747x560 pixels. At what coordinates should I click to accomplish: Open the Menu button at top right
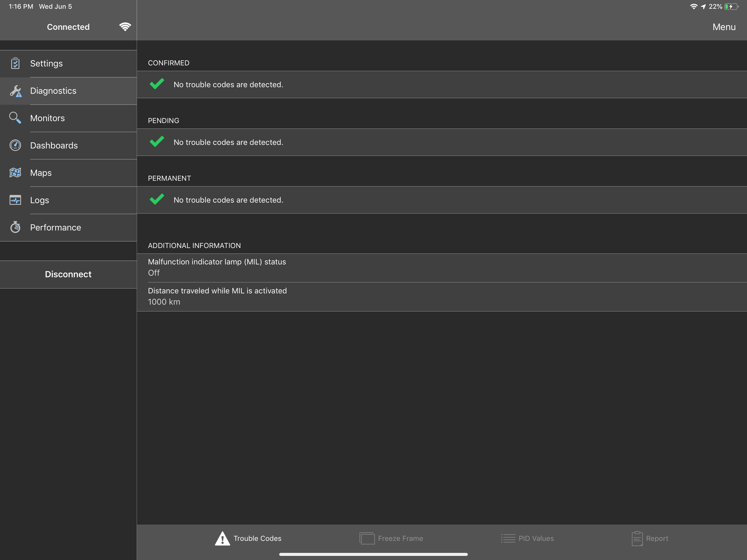click(x=724, y=27)
